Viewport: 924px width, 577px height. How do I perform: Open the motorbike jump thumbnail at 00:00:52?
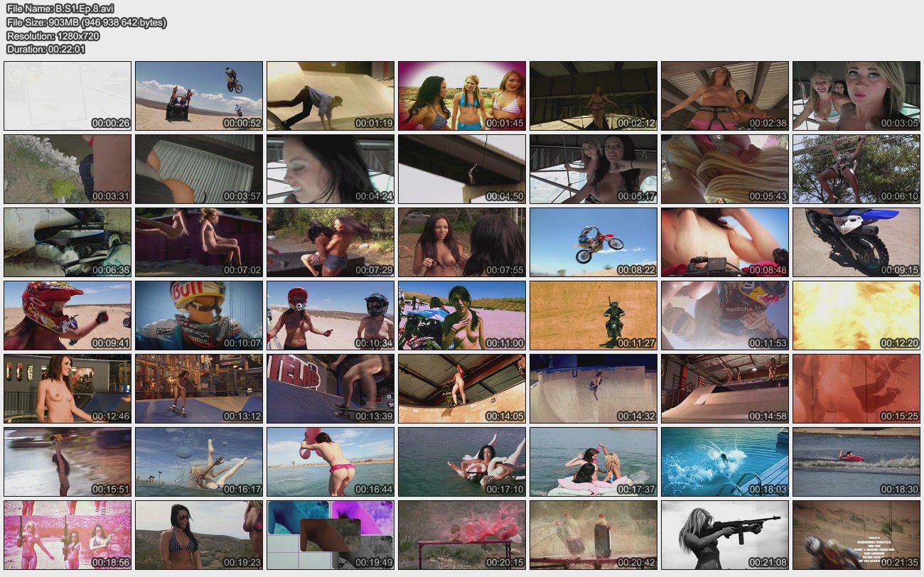199,95
